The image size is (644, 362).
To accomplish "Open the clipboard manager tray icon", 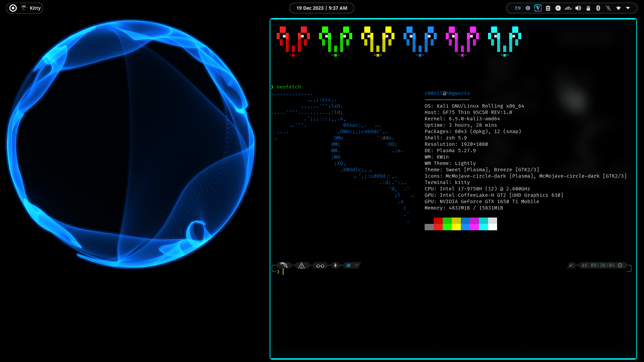I will [x=548, y=8].
